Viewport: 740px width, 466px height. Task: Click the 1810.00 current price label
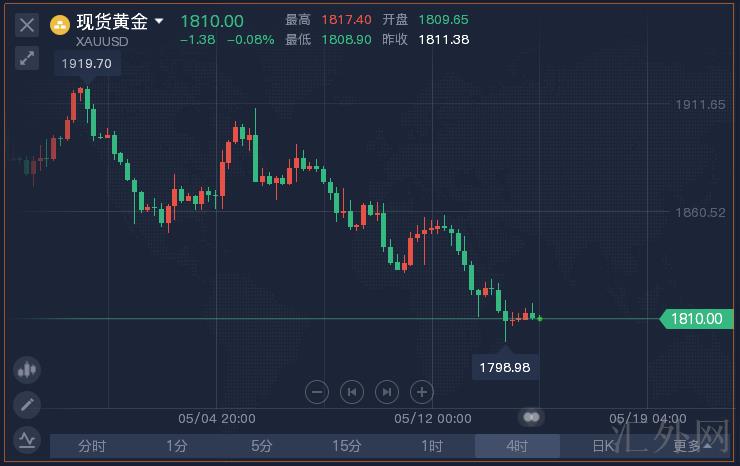pyautogui.click(x=696, y=319)
